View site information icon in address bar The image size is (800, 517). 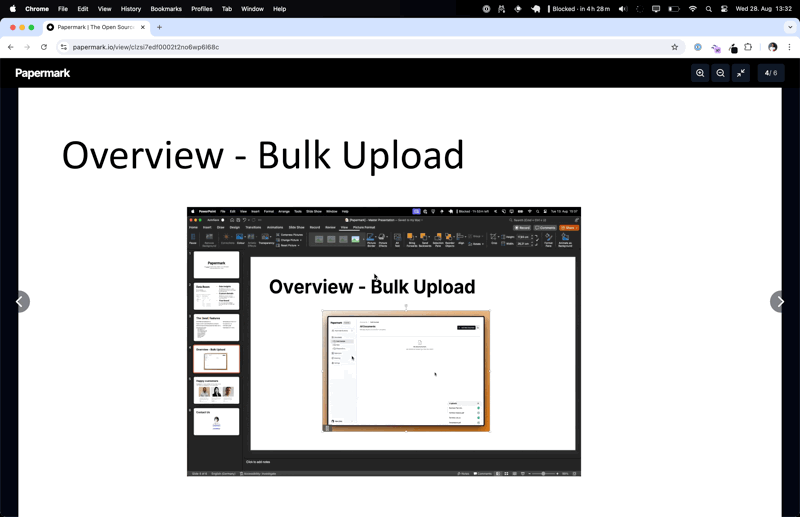(64, 47)
